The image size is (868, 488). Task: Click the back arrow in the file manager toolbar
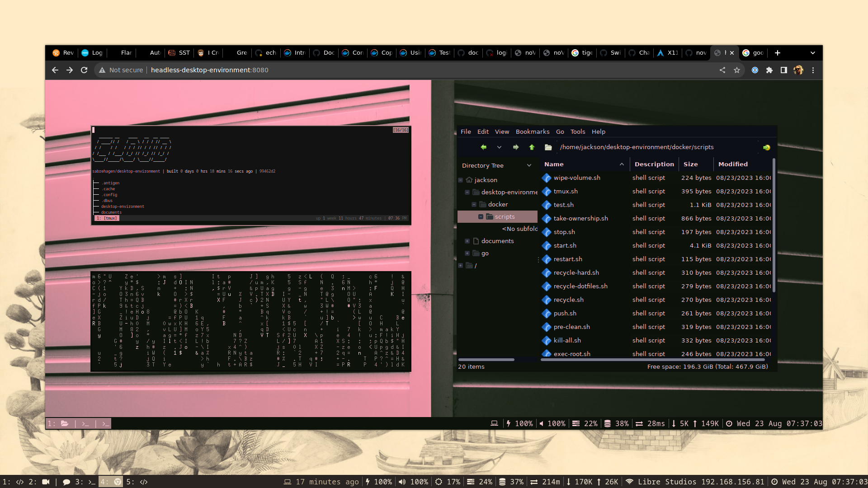(484, 147)
